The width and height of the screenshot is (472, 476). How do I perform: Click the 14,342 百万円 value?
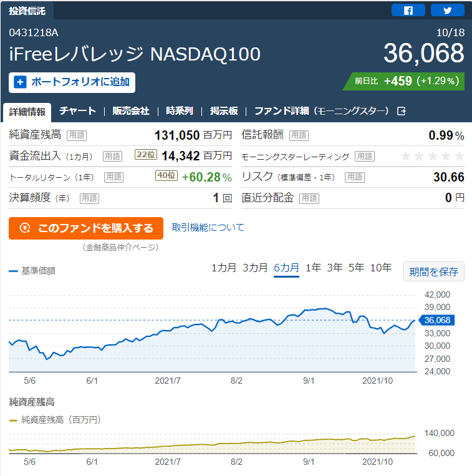point(196,156)
